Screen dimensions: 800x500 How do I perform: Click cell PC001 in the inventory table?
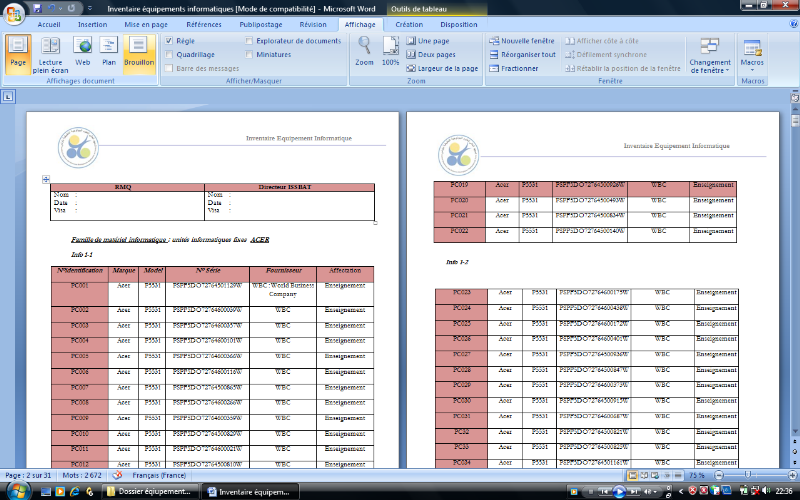coord(80,293)
